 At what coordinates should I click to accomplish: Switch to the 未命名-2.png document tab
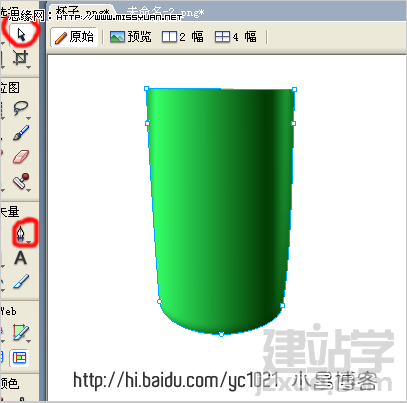pos(165,13)
